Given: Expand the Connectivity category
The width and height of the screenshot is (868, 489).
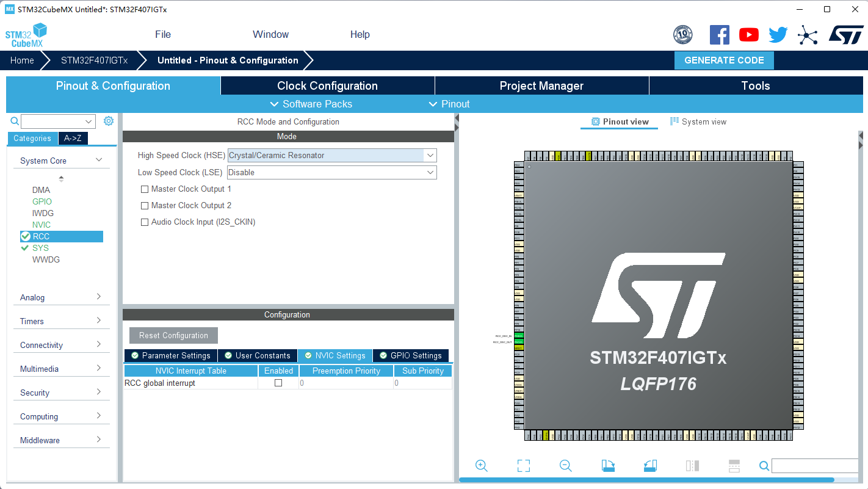Looking at the screenshot, I should click(x=61, y=344).
